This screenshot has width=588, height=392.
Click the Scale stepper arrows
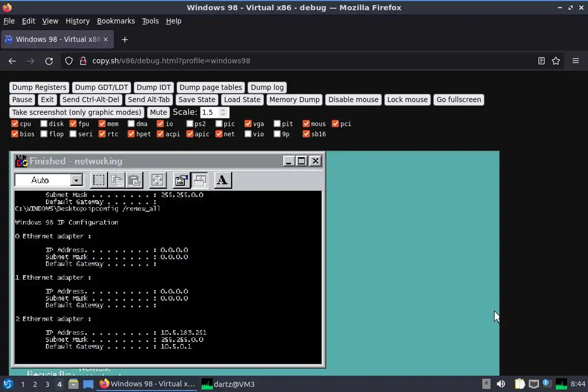(x=223, y=112)
